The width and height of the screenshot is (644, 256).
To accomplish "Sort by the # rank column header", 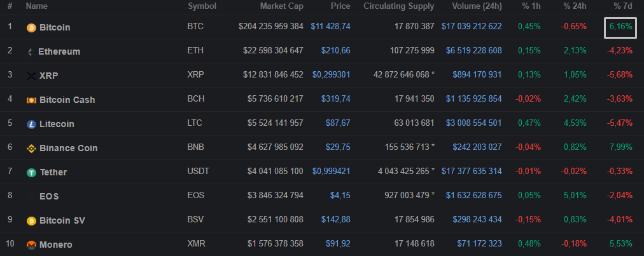I will [x=10, y=6].
